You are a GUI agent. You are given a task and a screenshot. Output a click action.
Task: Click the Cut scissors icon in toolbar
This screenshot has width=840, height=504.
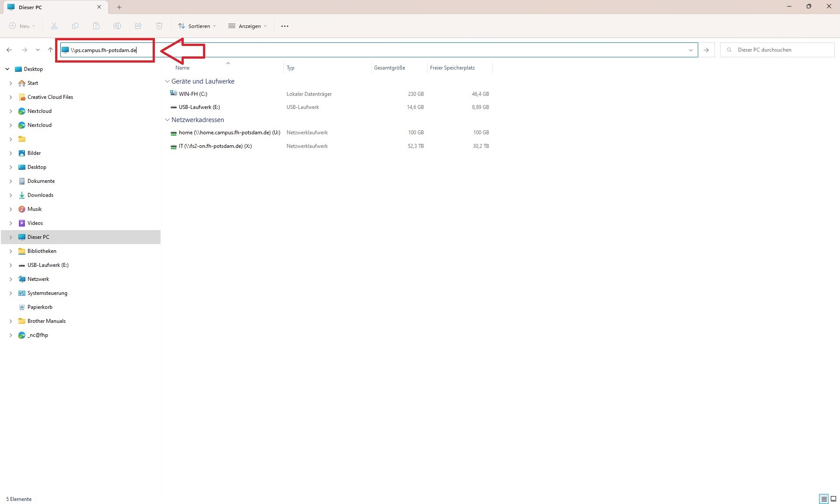(54, 26)
